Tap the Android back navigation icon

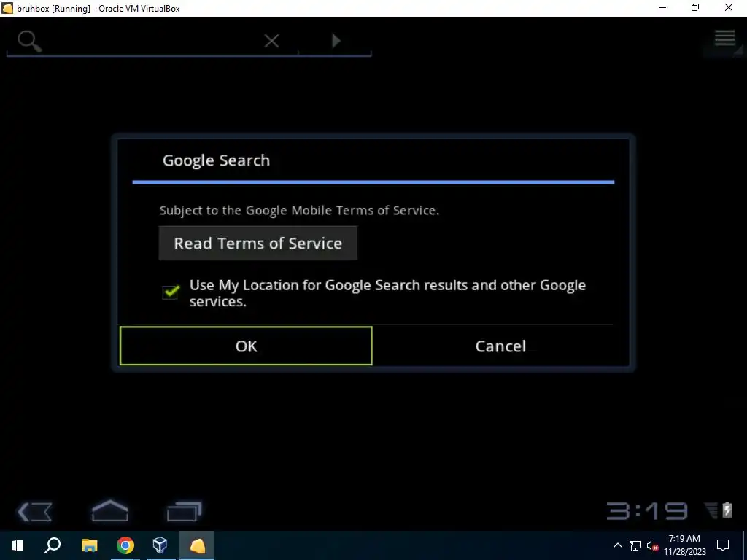coord(35,512)
